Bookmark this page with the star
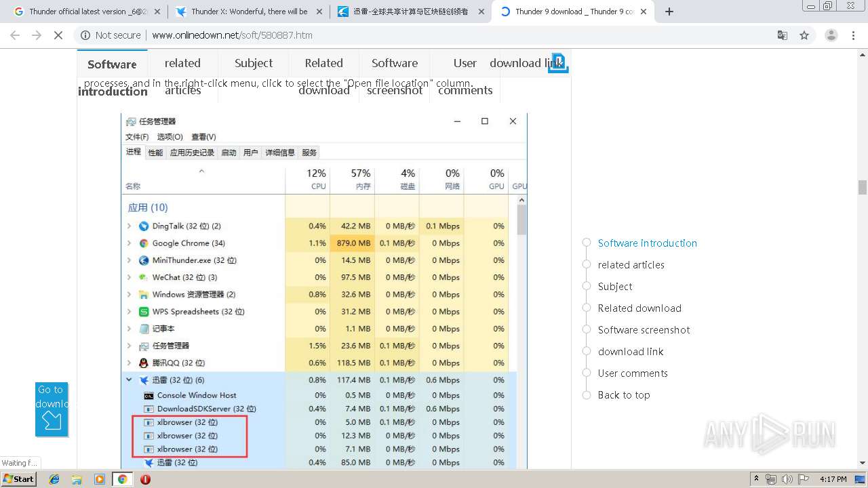 [804, 35]
